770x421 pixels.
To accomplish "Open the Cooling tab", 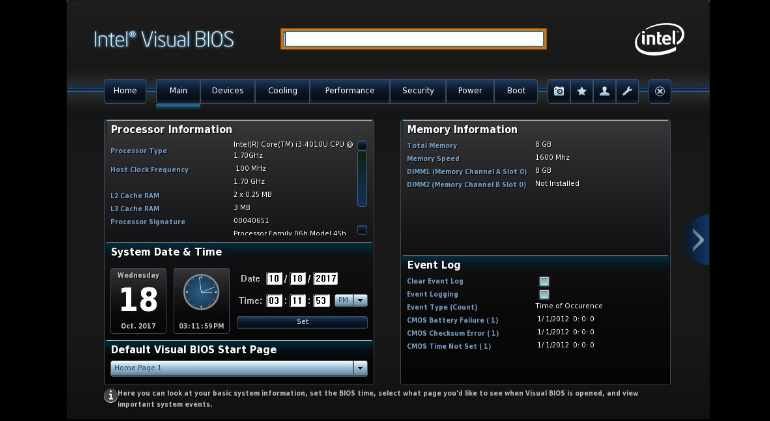I will pos(283,91).
